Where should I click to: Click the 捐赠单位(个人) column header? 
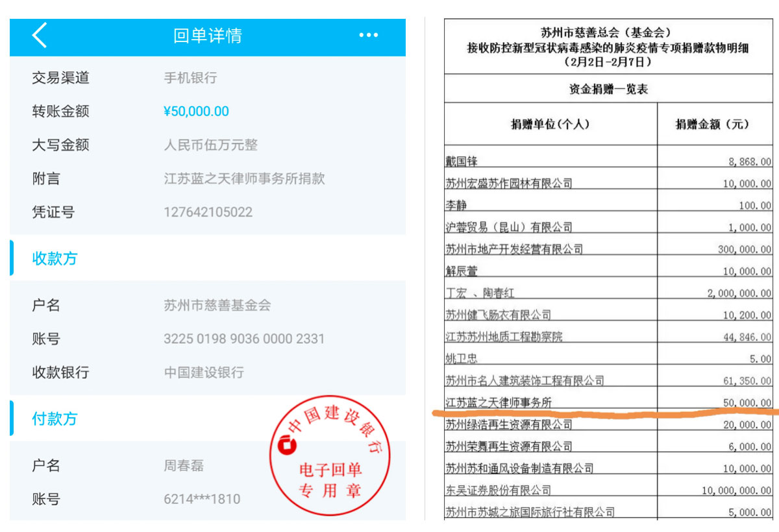point(550,123)
